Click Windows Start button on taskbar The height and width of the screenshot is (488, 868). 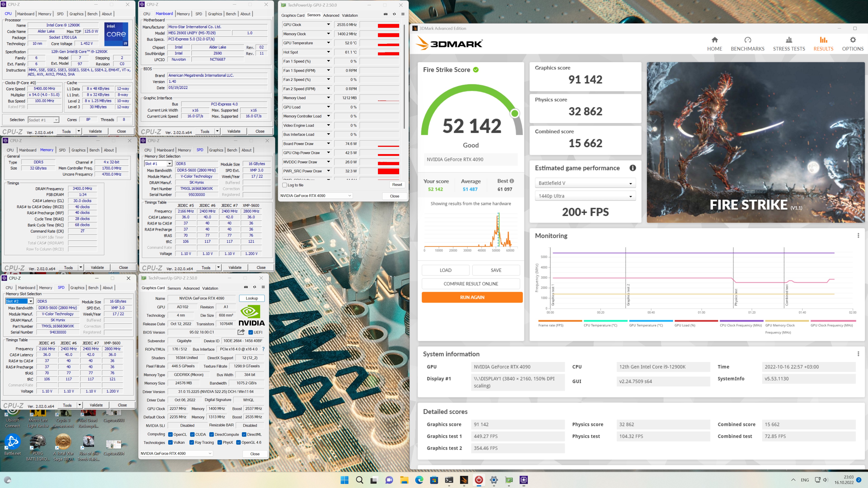point(344,480)
